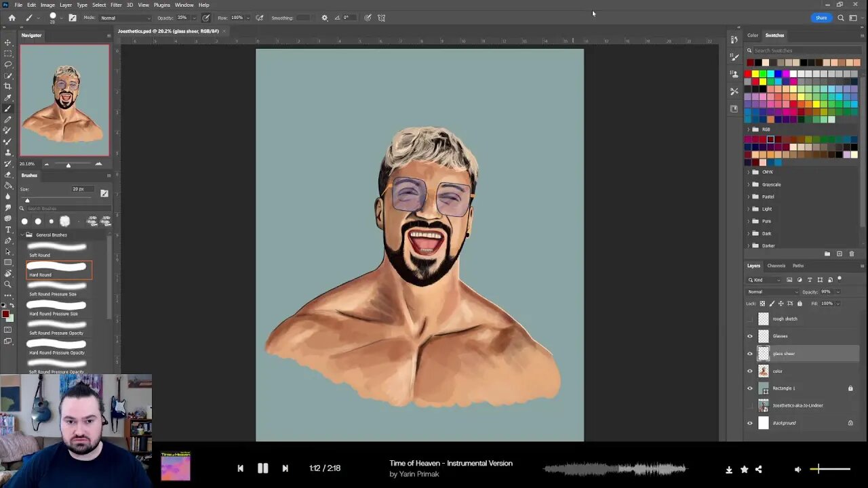Screen dimensions: 868x488
Task: Collapse the General Brushes folder
Action: point(22,235)
